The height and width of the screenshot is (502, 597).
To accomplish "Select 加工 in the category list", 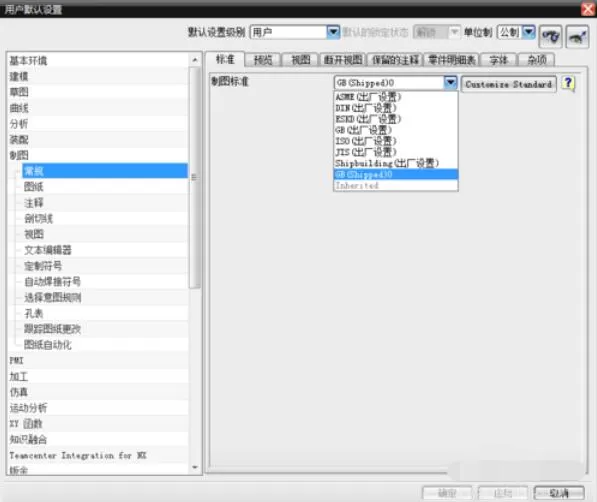I will coord(98,377).
